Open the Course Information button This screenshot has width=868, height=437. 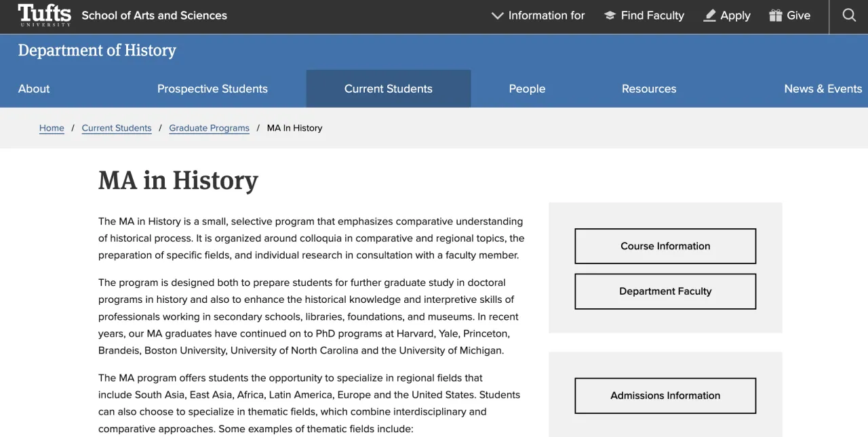[665, 246]
